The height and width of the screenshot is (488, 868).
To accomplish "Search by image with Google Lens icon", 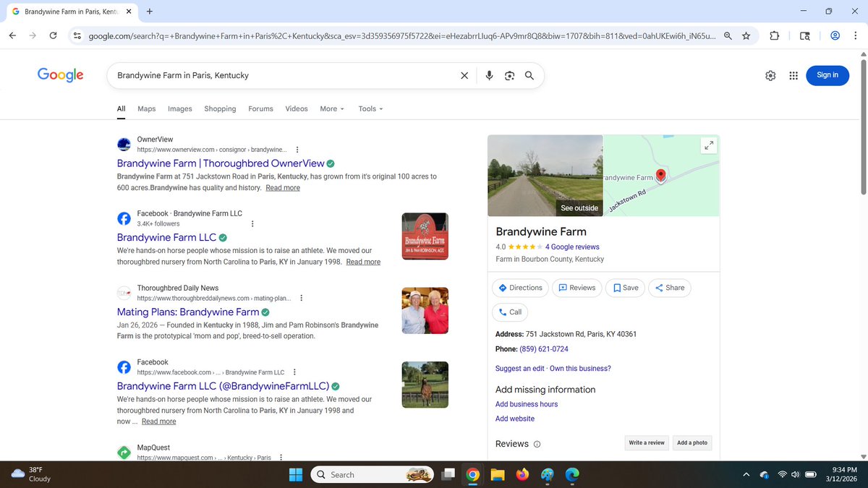I will (x=509, y=75).
